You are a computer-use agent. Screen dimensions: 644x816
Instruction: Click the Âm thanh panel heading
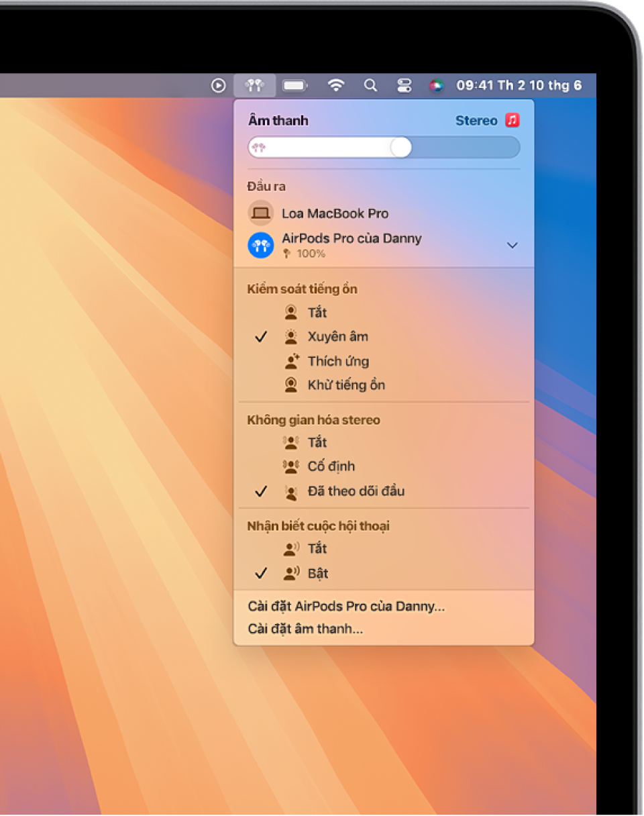(x=278, y=121)
